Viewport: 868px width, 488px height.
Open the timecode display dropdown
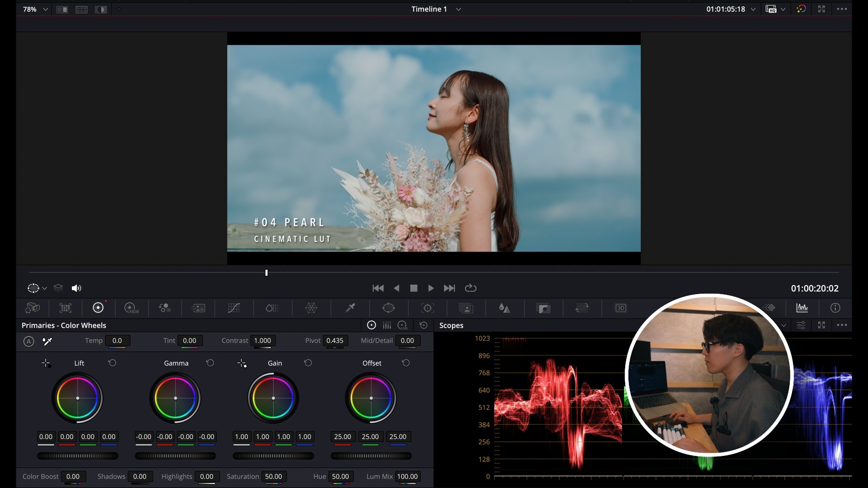pos(753,9)
